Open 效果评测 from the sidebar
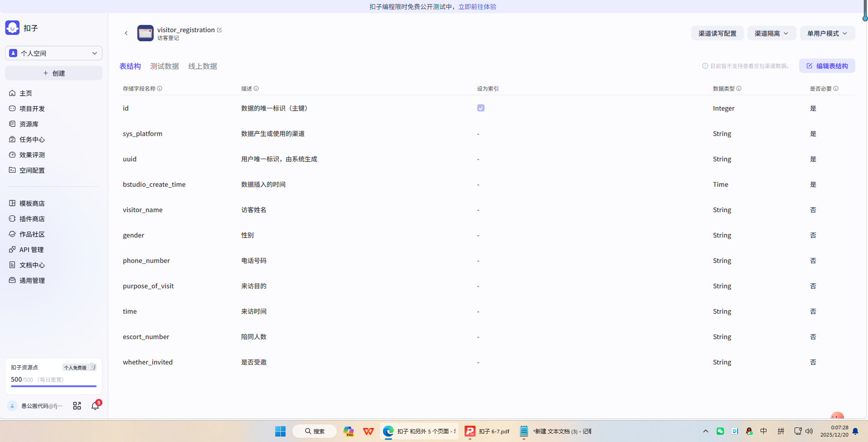Image resolution: width=868 pixels, height=442 pixels. tap(32, 155)
